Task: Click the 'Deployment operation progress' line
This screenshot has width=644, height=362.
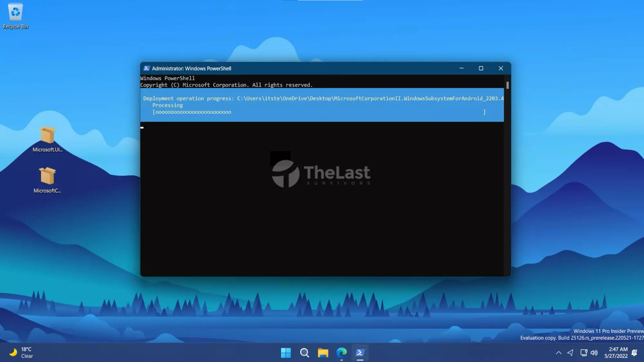Action: coord(323,98)
